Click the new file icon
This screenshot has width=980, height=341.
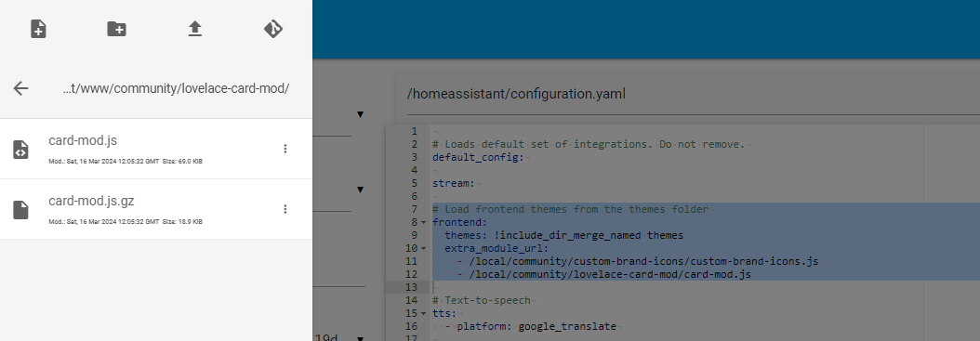tap(38, 29)
